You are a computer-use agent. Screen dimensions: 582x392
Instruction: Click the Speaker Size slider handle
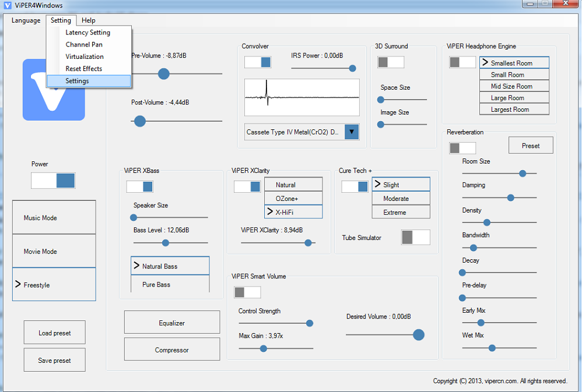click(134, 218)
